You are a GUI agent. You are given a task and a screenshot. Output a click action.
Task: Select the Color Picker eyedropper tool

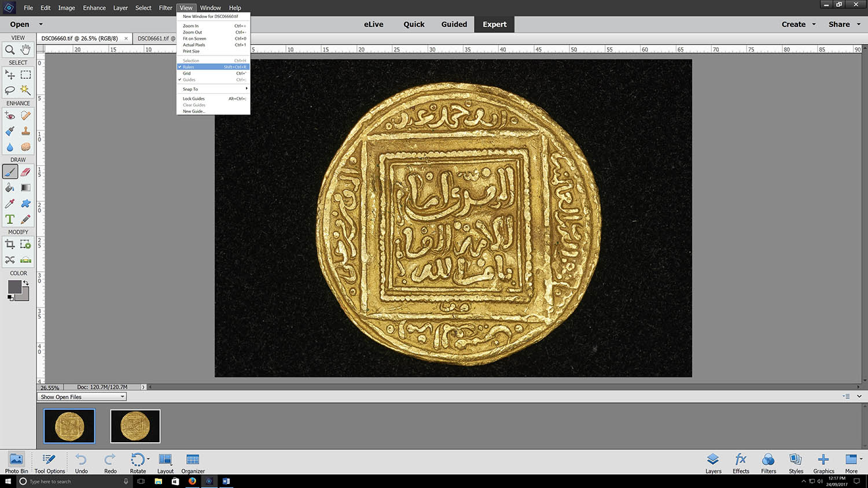point(10,204)
